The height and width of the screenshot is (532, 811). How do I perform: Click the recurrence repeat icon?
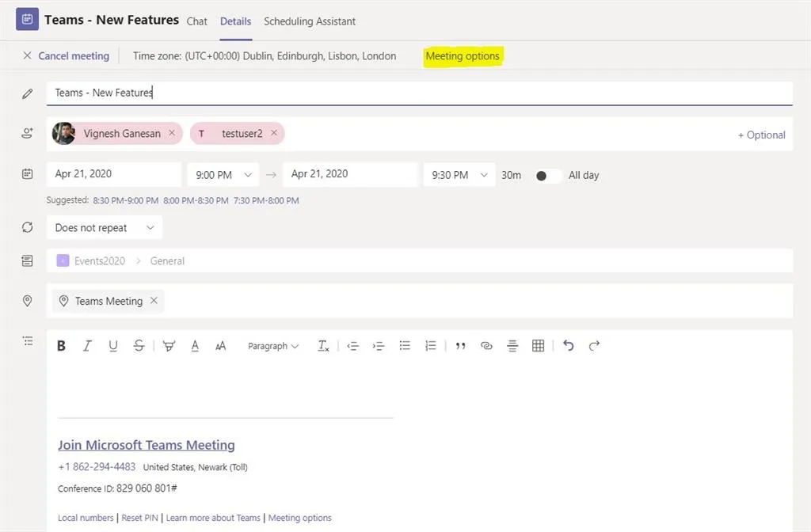pos(28,227)
